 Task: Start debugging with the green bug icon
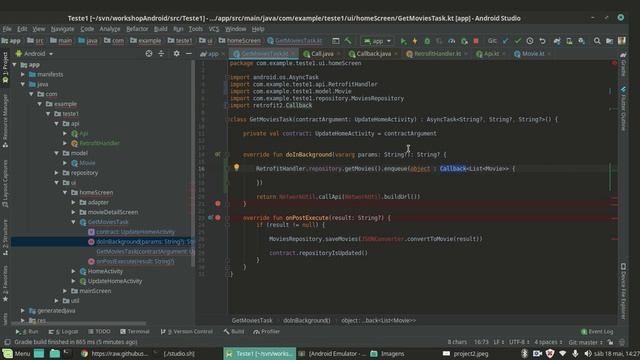coord(427,41)
